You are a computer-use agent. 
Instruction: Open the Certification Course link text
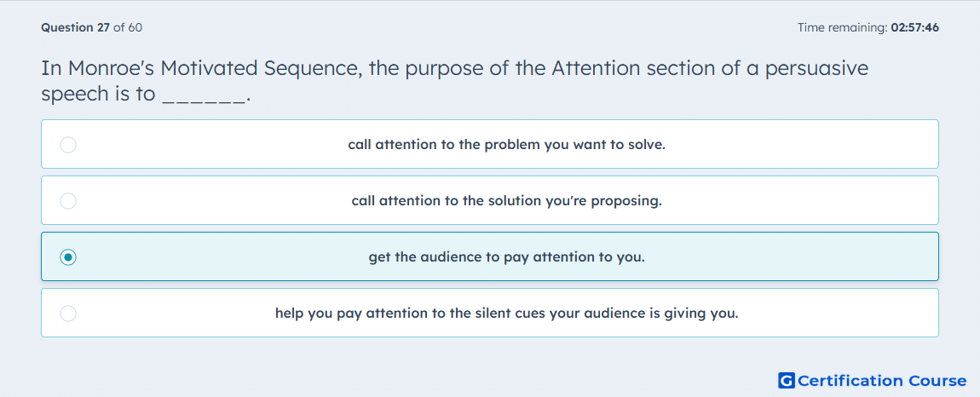[882, 380]
